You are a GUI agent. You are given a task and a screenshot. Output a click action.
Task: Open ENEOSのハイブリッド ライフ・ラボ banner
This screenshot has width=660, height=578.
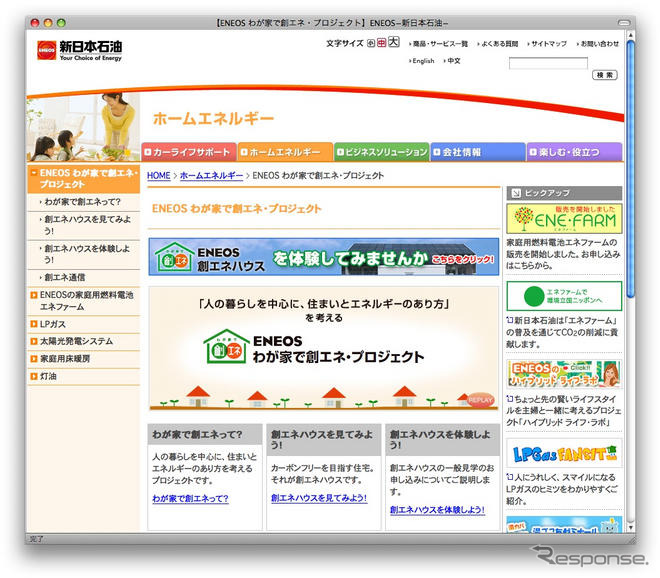[564, 374]
